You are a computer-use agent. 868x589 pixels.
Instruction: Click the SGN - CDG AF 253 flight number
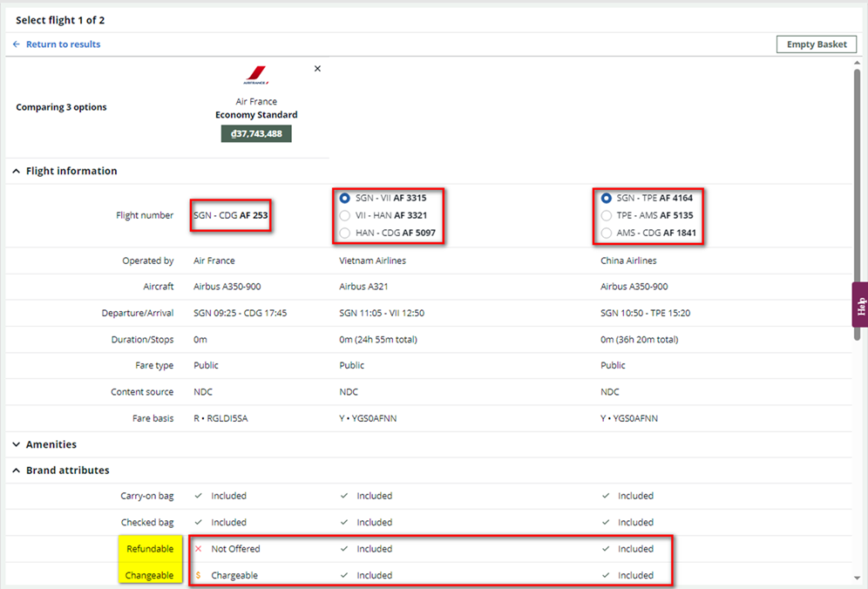coord(230,215)
